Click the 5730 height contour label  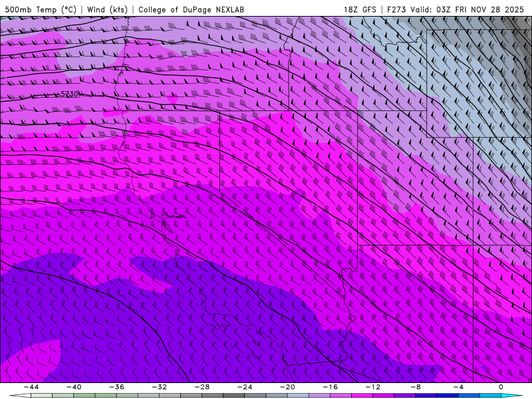(69, 94)
